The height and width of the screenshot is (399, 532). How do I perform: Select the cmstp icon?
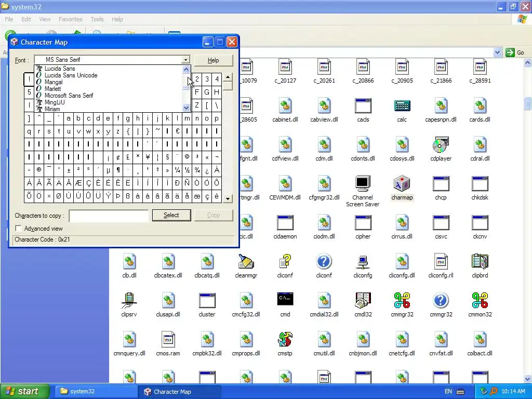pos(285,340)
